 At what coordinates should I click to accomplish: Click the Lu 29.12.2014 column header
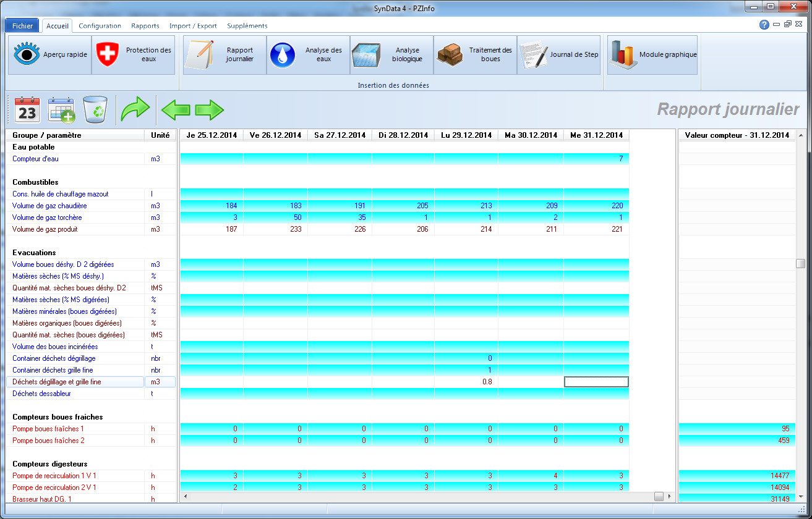point(466,135)
